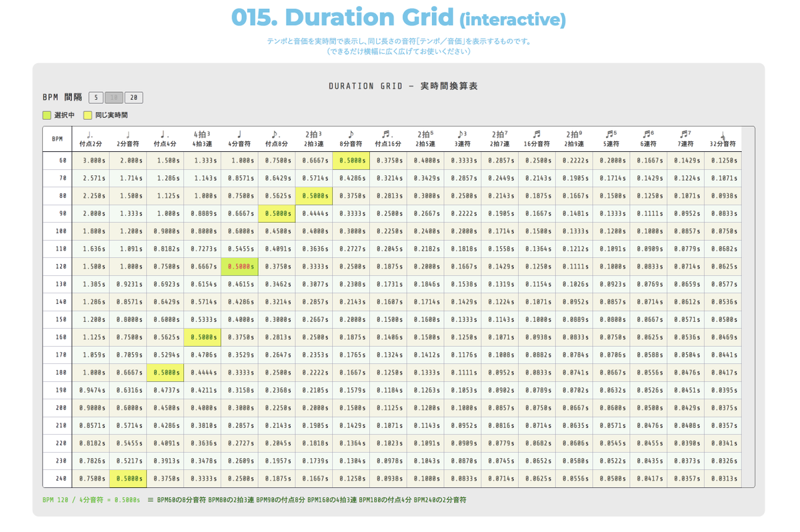Image resolution: width=800 pixels, height=532 pixels.
Task: Click the 0.5217s cell in BPM 230 row
Action: [x=128, y=461]
